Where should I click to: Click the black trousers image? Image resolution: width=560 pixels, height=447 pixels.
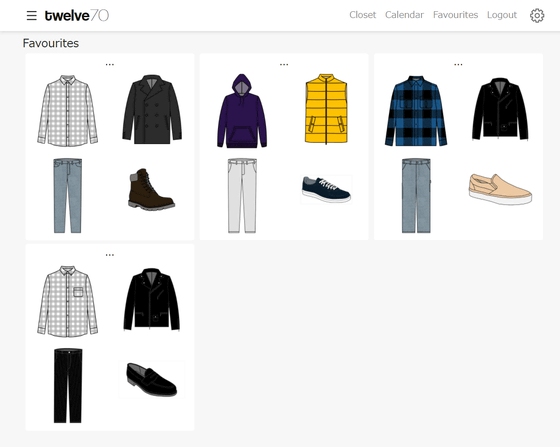pyautogui.click(x=68, y=386)
